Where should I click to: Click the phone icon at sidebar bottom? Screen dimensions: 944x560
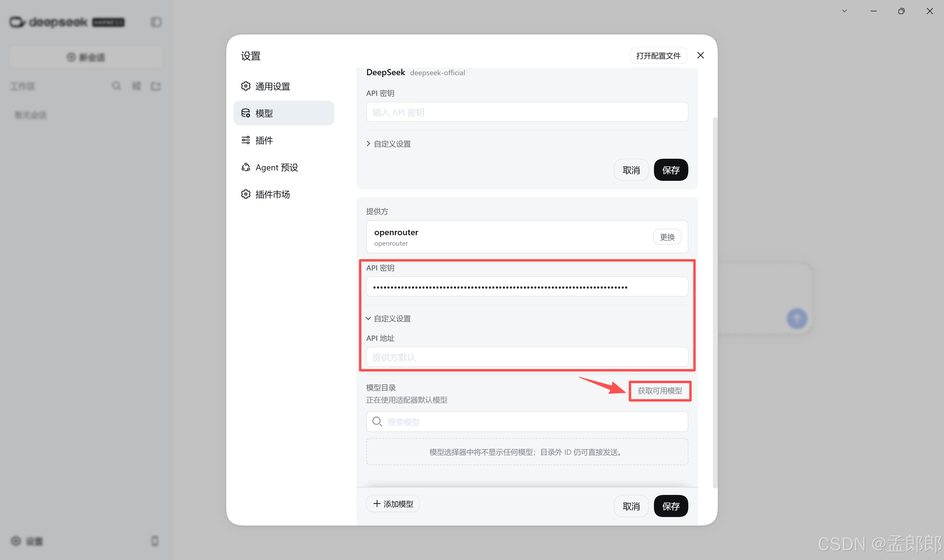point(155,541)
